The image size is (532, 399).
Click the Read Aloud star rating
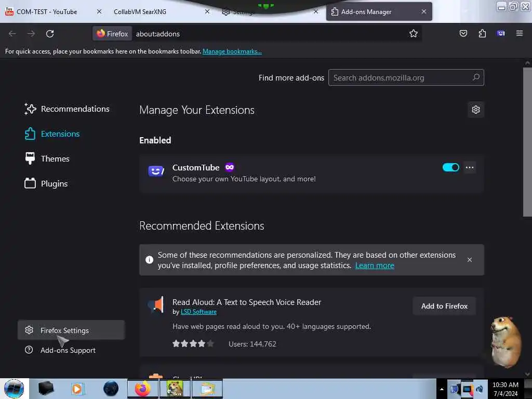click(x=193, y=344)
